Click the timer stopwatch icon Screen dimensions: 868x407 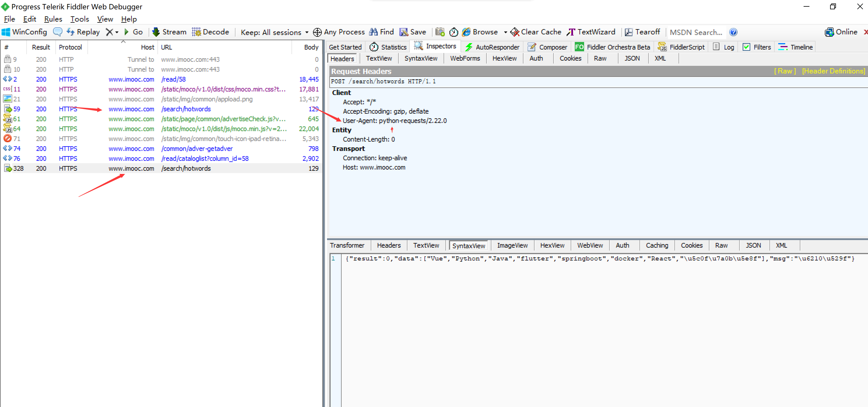pyautogui.click(x=454, y=32)
